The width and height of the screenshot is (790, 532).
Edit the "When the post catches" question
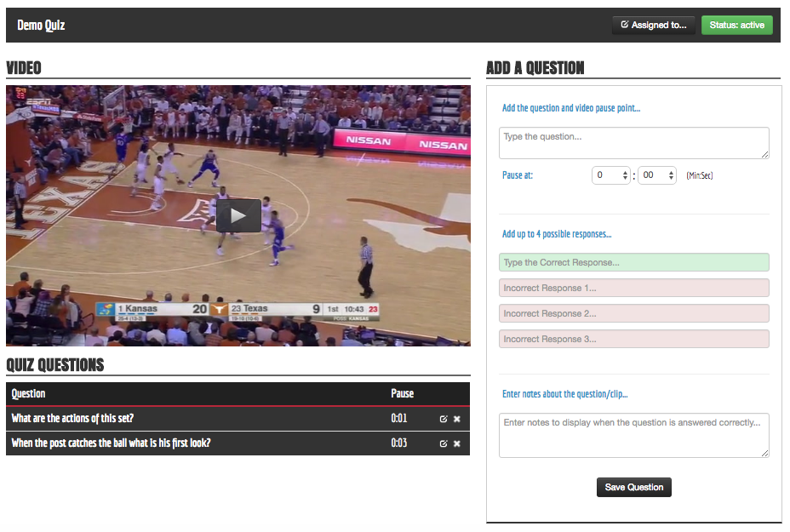pos(443,443)
